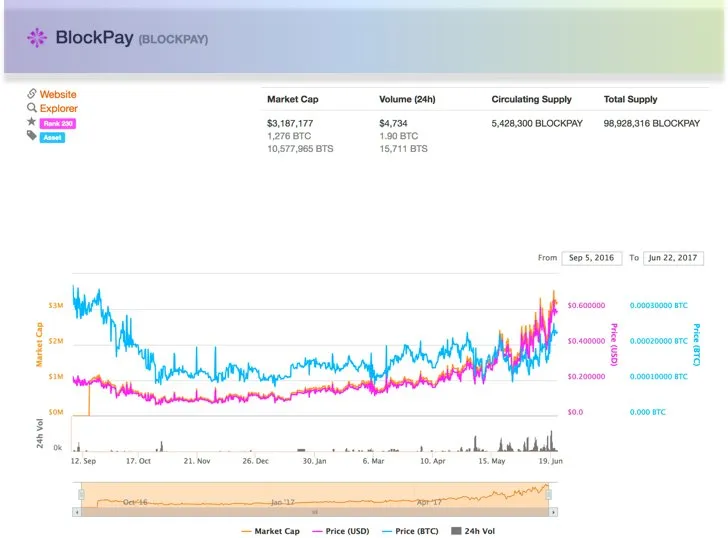Click the tag icon beside Asset badge
The width and height of the screenshot is (728, 538).
32,136
